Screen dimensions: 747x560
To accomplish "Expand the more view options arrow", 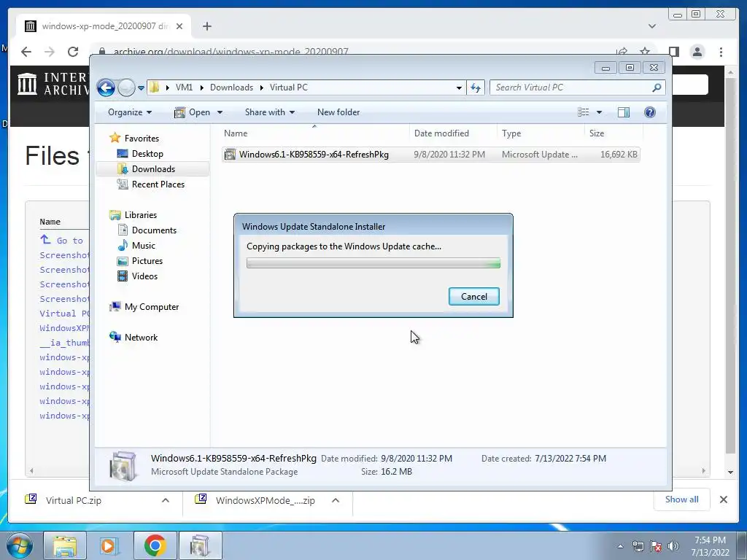I will 600,112.
